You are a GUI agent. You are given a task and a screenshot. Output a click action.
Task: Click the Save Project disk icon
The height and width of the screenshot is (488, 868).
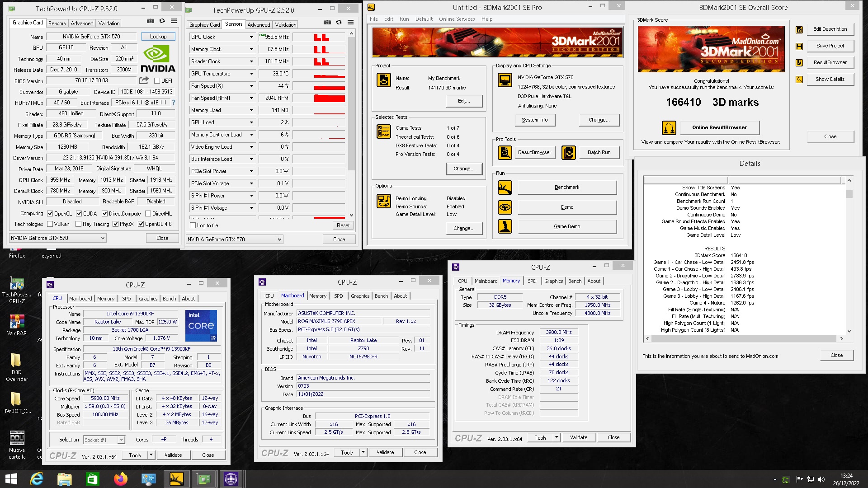pos(799,46)
